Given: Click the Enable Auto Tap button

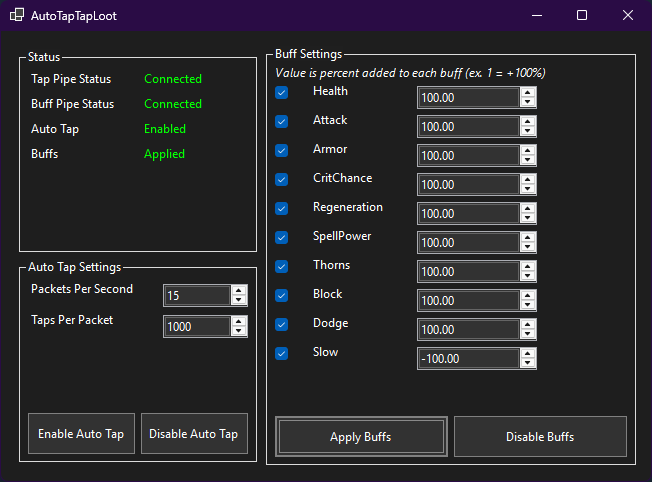Looking at the screenshot, I should click(x=82, y=434).
